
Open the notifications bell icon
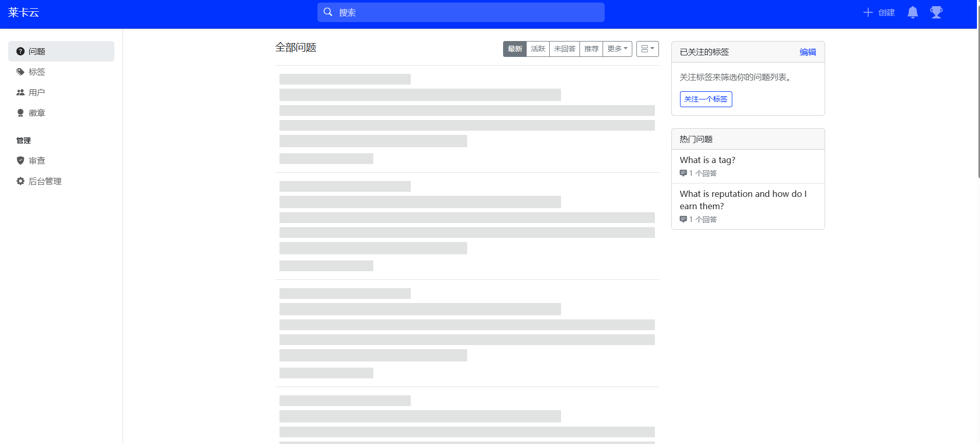pyautogui.click(x=913, y=12)
